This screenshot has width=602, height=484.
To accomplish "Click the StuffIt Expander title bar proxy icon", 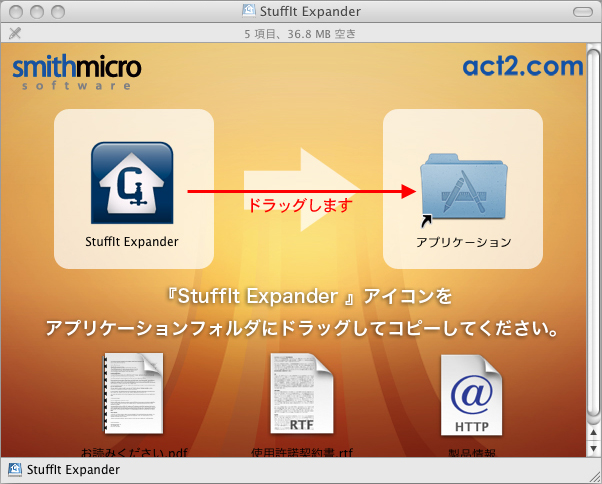I will pyautogui.click(x=249, y=11).
